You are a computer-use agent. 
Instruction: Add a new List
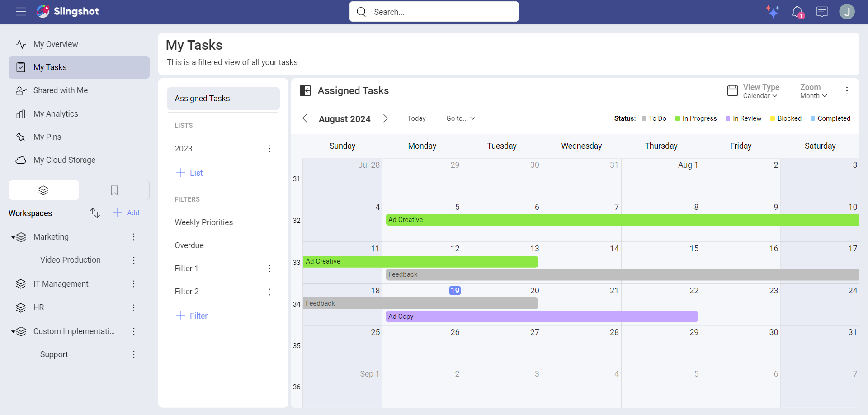tap(189, 173)
